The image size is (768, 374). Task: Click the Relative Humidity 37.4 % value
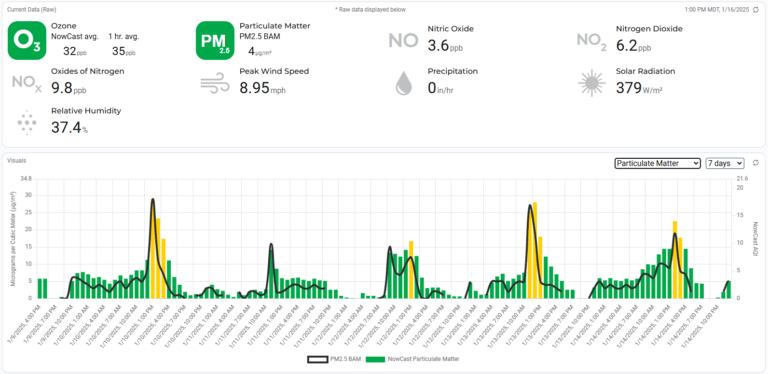70,128
